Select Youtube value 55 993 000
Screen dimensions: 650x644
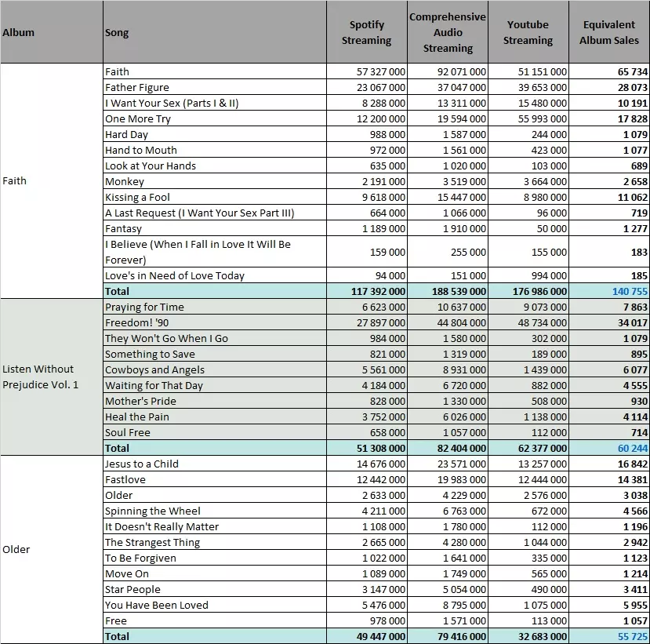point(528,118)
